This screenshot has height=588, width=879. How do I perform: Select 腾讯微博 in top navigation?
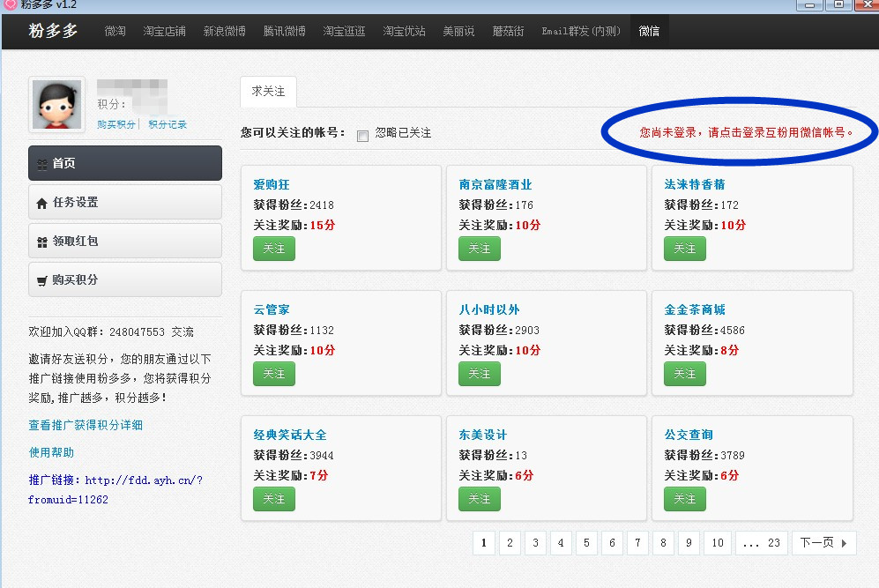coord(284,32)
